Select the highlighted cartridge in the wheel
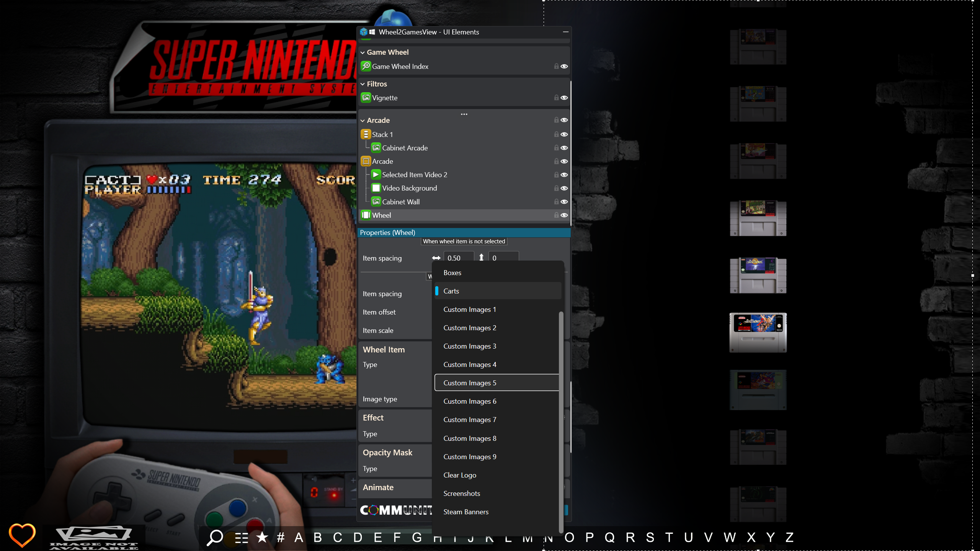 click(758, 333)
